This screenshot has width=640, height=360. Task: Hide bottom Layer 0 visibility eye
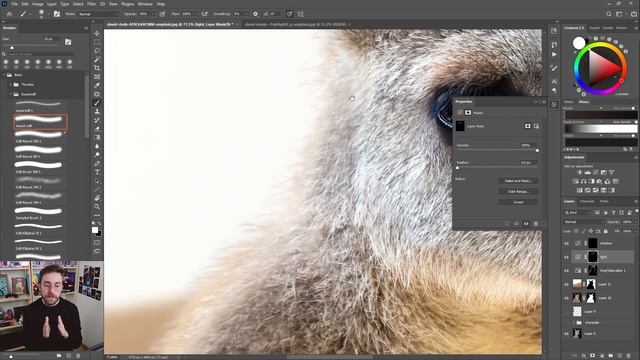click(566, 333)
